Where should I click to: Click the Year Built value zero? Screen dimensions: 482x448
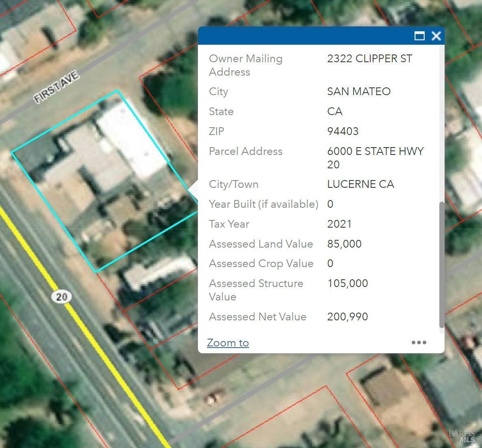click(330, 204)
